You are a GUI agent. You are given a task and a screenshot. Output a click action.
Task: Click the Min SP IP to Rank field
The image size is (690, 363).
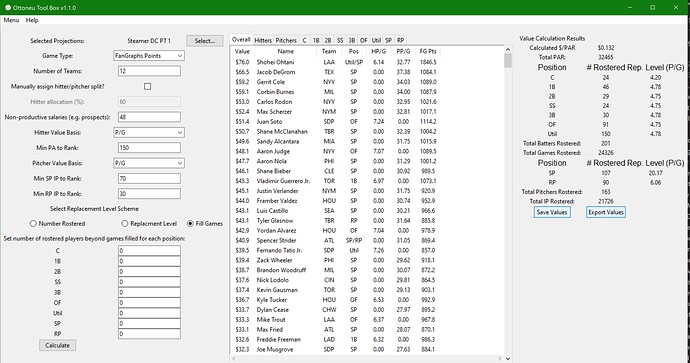[149, 178]
